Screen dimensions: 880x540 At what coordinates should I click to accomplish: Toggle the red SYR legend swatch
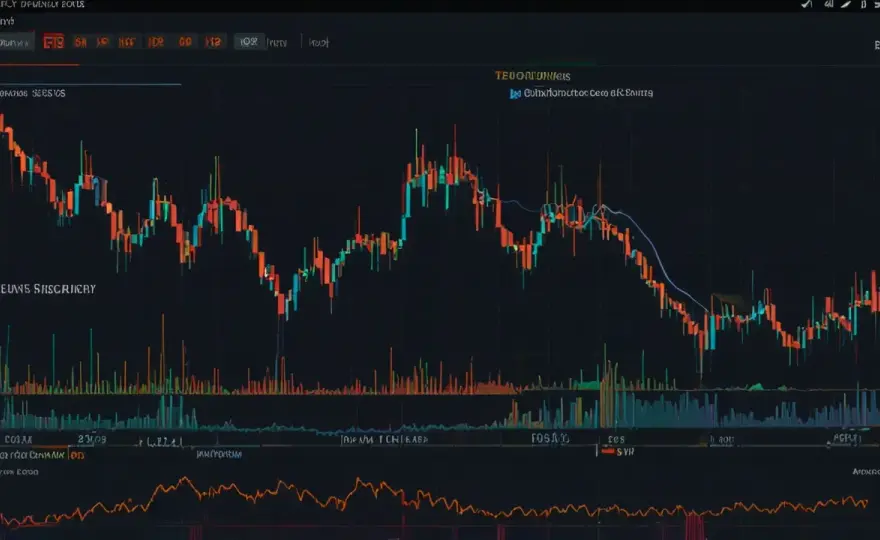608,451
